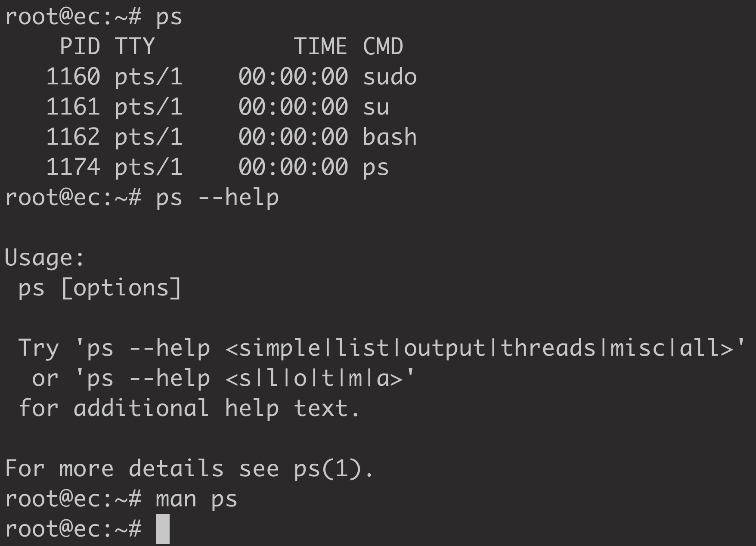
Task: Click the word 'simple' in help options
Action: (279, 348)
